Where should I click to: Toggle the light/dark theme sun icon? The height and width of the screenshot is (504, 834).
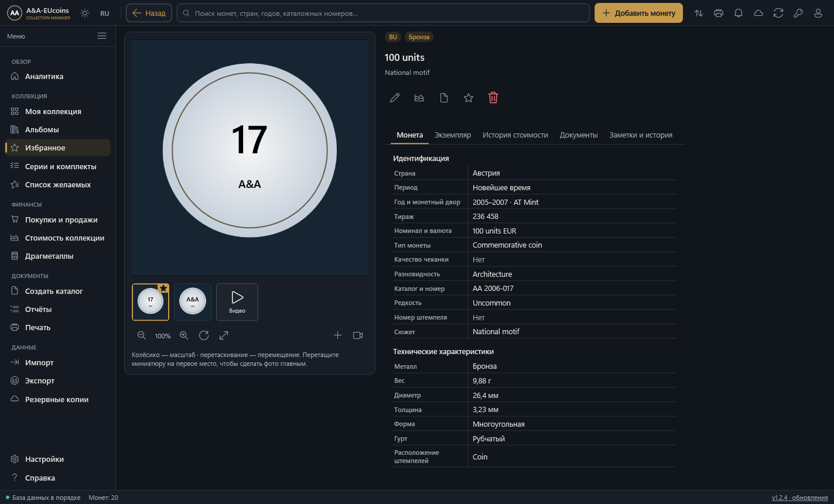tap(85, 13)
